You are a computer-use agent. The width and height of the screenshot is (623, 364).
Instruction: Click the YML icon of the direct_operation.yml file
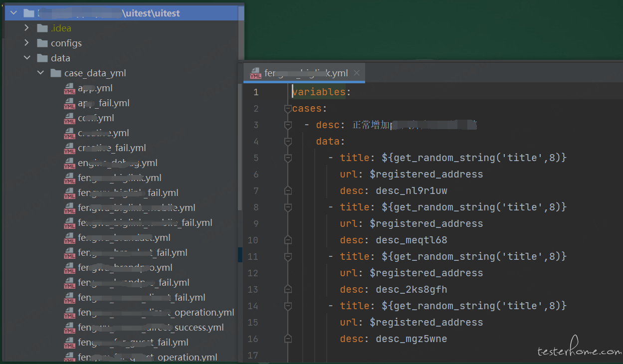(69, 313)
